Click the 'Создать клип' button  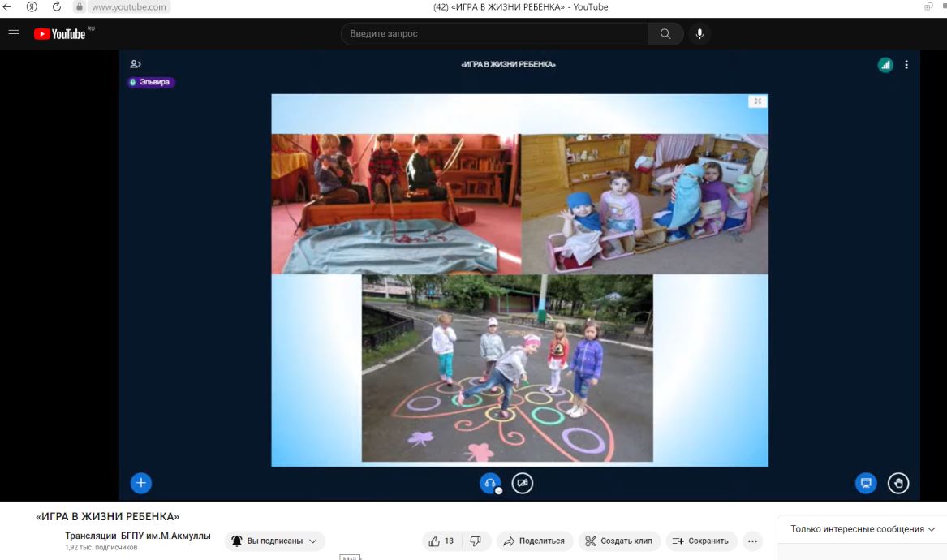click(x=618, y=541)
